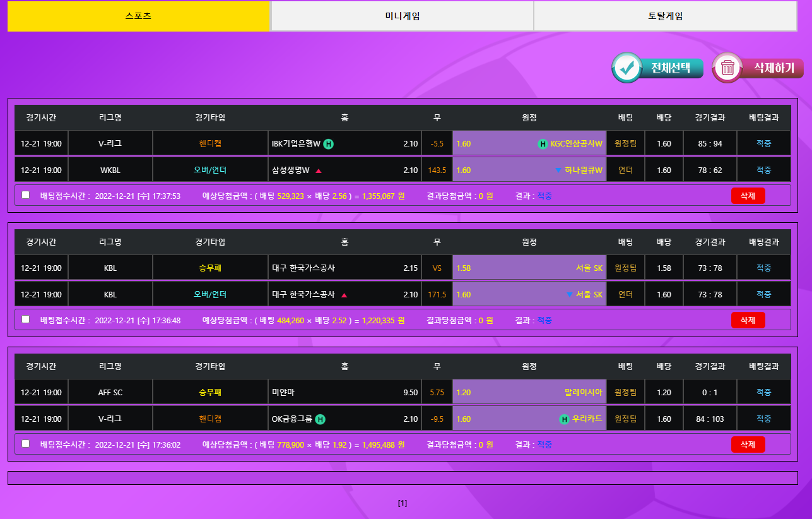Open the 토탈게임 tab
Screen dimensions: 812x519
point(665,16)
